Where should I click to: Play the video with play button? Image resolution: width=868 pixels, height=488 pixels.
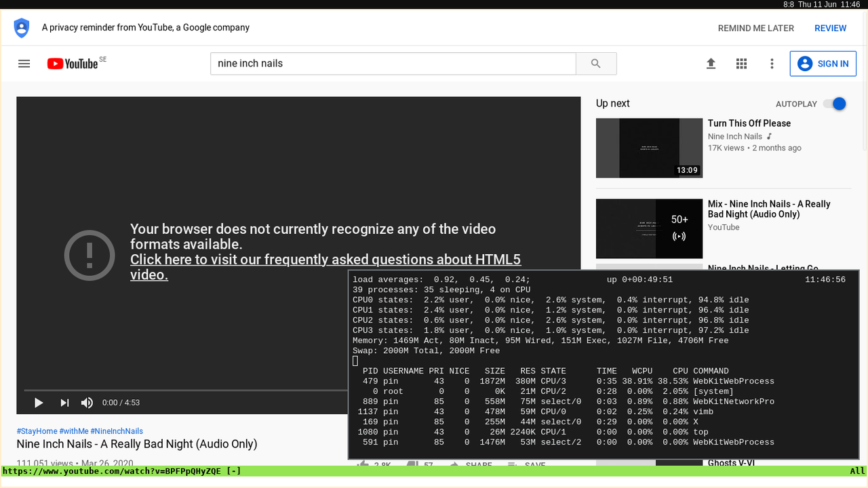tap(39, 403)
